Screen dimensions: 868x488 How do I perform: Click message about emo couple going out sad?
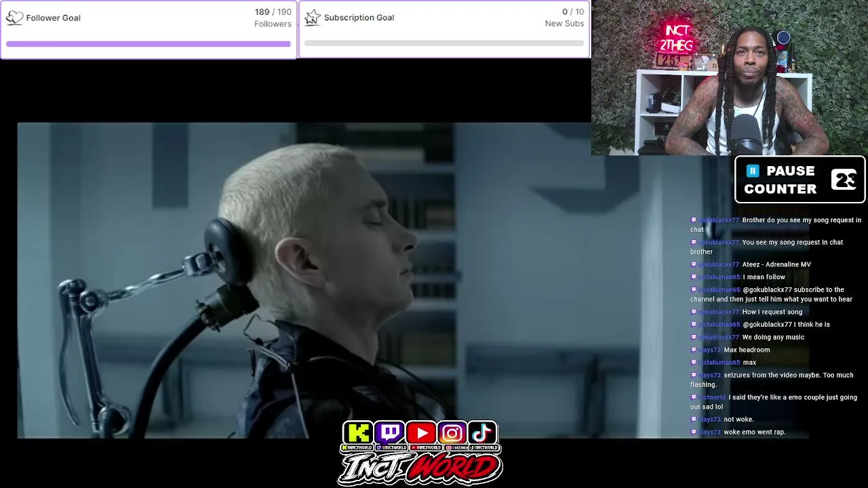pyautogui.click(x=774, y=402)
